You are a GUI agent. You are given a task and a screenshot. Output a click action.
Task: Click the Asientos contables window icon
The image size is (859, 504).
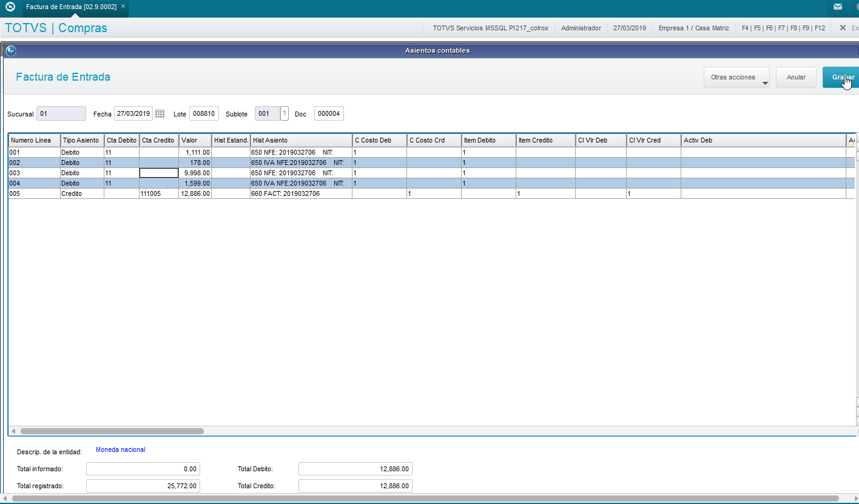pyautogui.click(x=10, y=51)
